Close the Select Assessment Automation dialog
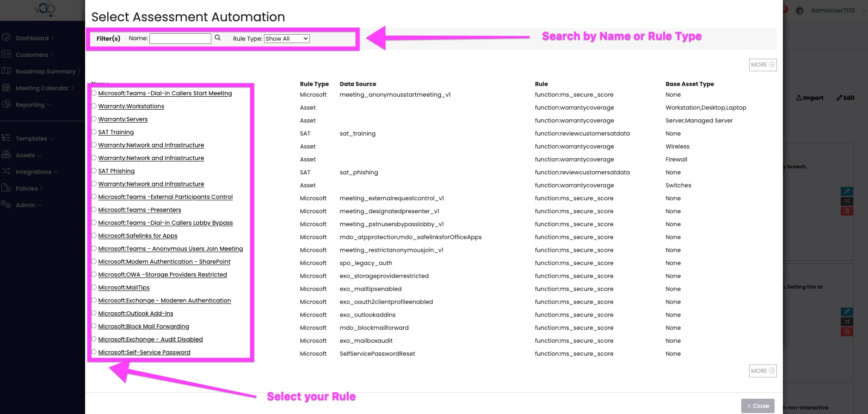The image size is (868, 414). pos(757,406)
